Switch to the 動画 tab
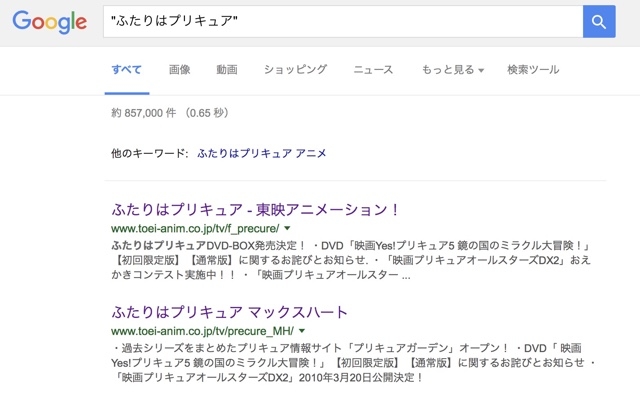640x398 pixels. click(x=227, y=70)
